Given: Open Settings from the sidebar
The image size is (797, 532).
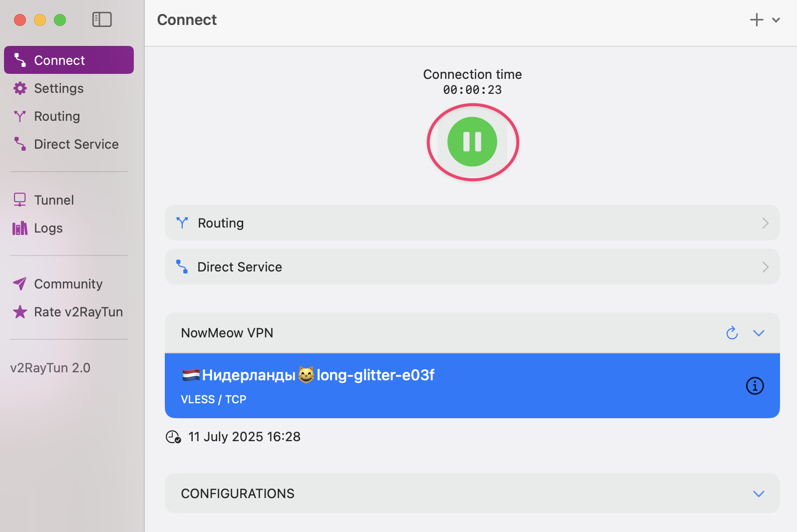Looking at the screenshot, I should tap(58, 88).
